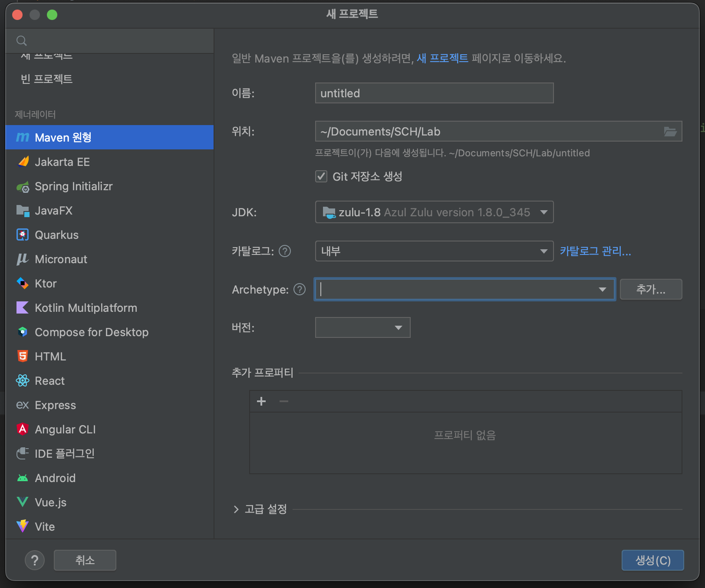Click the HTML5 shield icon
Image resolution: width=705 pixels, height=588 pixels.
coord(23,357)
